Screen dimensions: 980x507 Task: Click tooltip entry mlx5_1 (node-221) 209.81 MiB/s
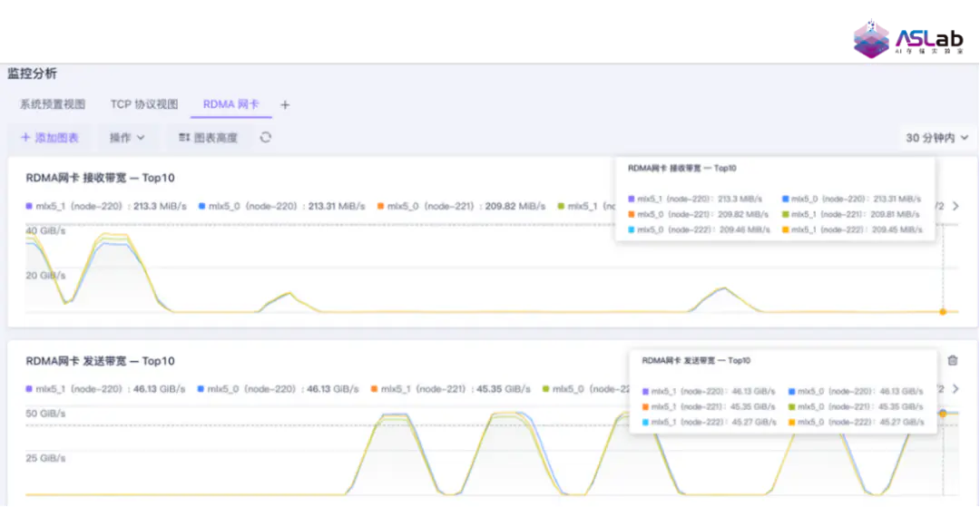pyautogui.click(x=851, y=214)
